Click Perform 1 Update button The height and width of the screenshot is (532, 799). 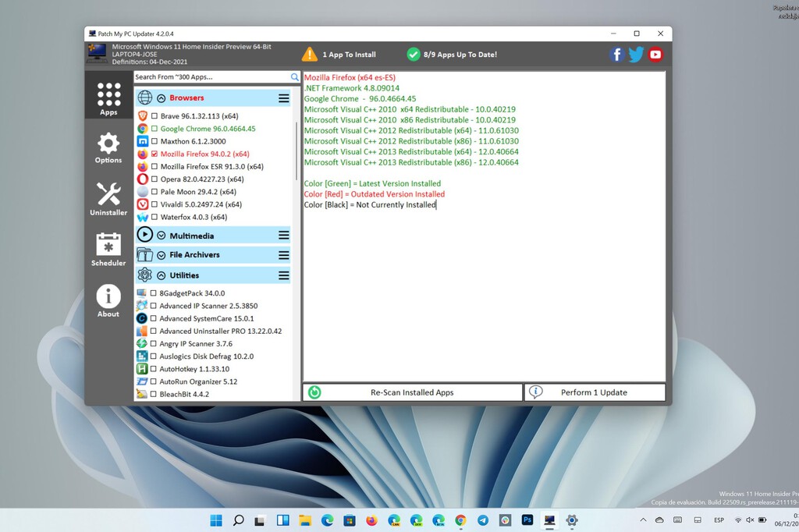point(594,392)
